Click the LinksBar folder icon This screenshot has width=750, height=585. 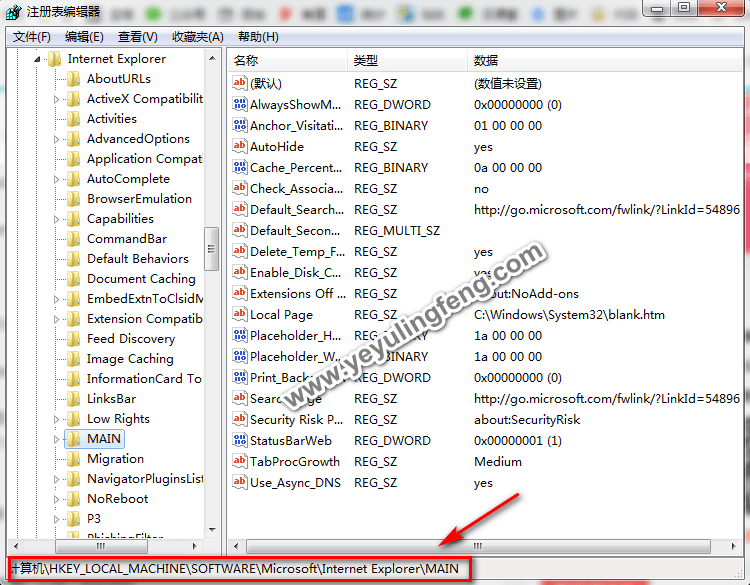[x=73, y=399]
